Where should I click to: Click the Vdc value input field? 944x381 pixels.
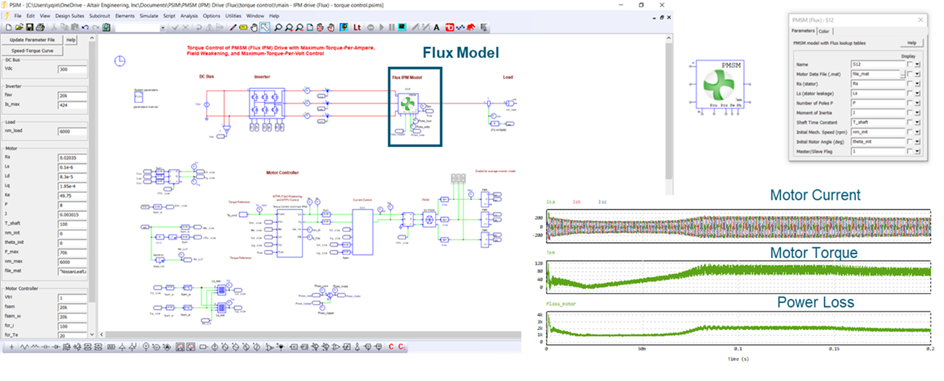tap(72, 69)
